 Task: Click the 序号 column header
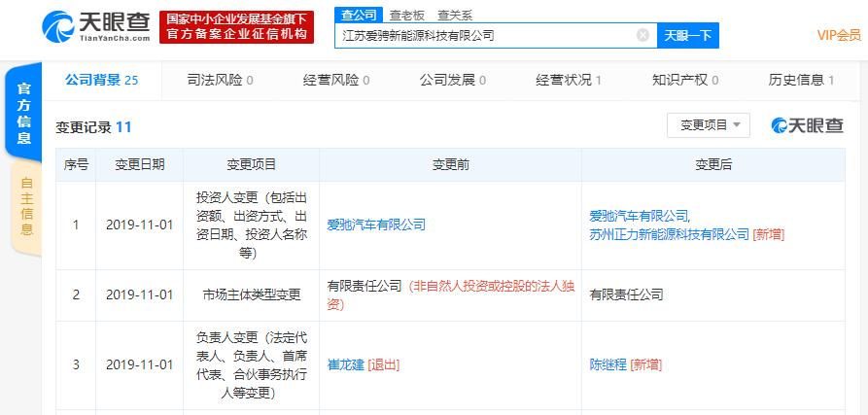pyautogui.click(x=76, y=165)
